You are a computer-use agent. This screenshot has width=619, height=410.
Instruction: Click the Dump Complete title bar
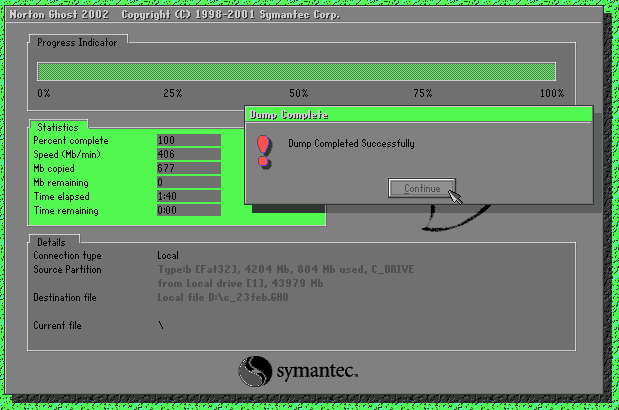(419, 114)
